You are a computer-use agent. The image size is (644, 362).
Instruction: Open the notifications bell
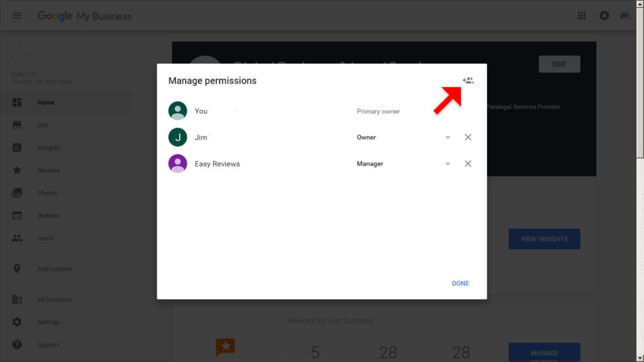tap(604, 16)
